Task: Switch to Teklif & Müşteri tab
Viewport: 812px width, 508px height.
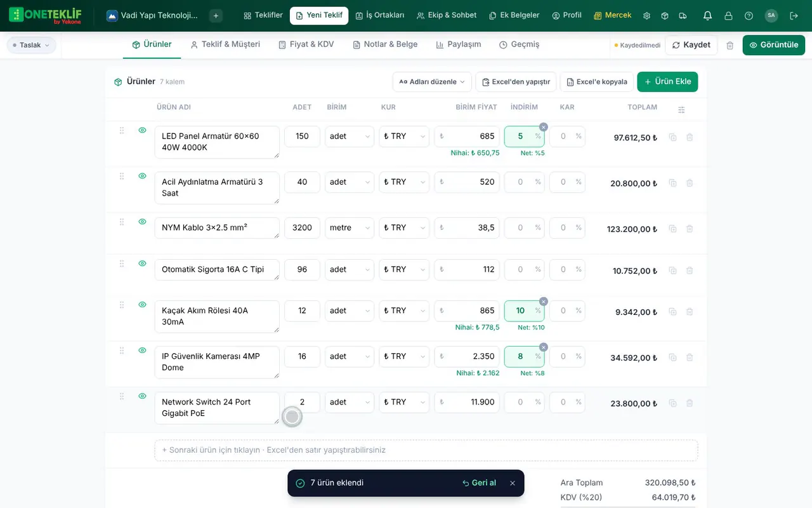Action: point(225,44)
